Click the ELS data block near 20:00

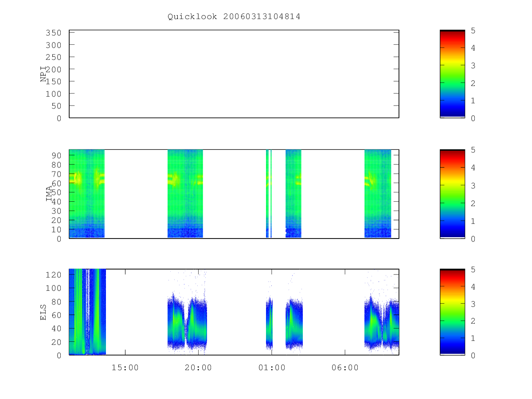pos(187,323)
